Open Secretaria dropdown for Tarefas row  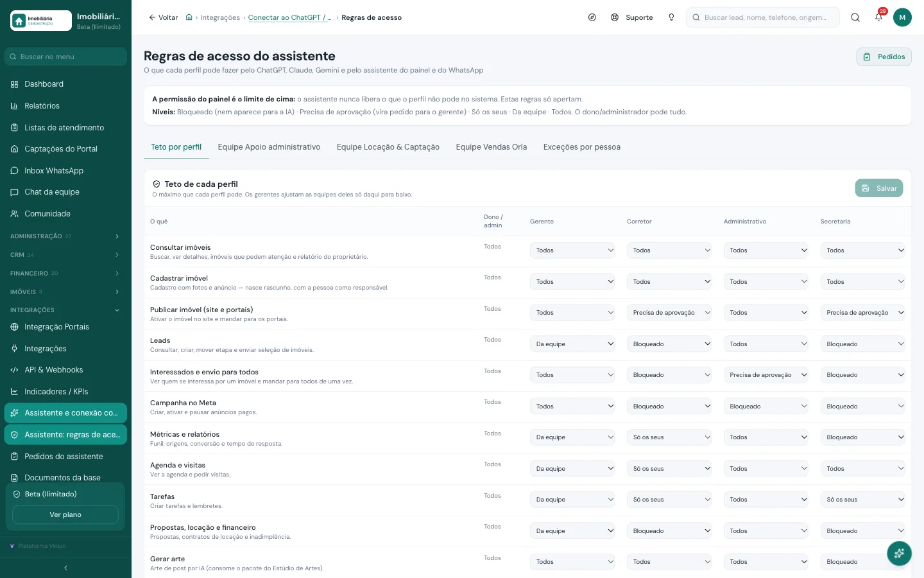coord(863,500)
